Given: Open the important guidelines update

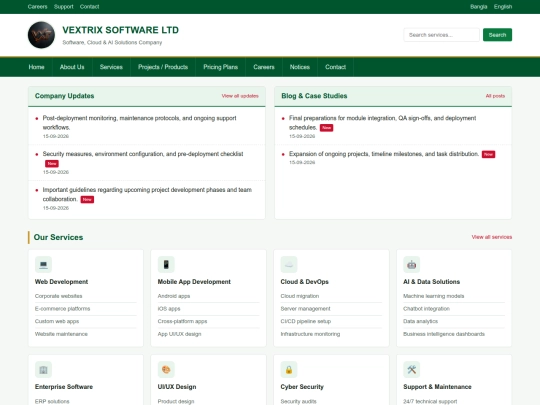Looking at the screenshot, I should 147,194.
